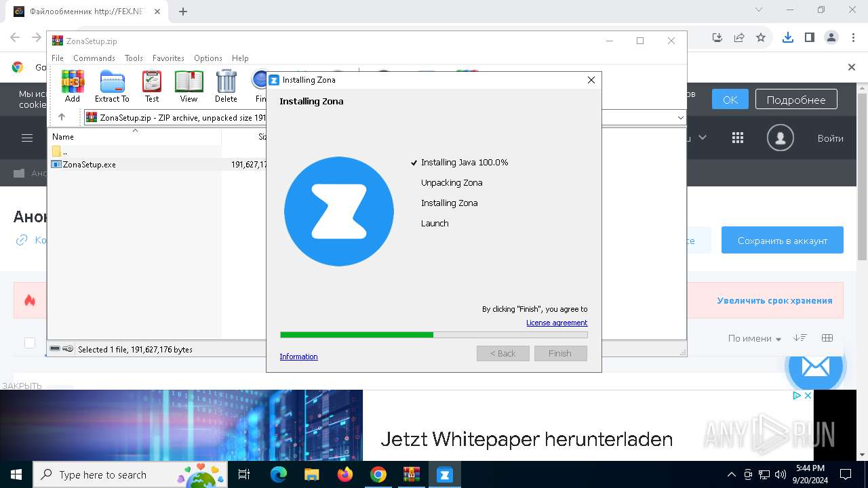868x488 pixels.
Task: Click the mail chat bubble icon
Action: pyautogui.click(x=814, y=368)
